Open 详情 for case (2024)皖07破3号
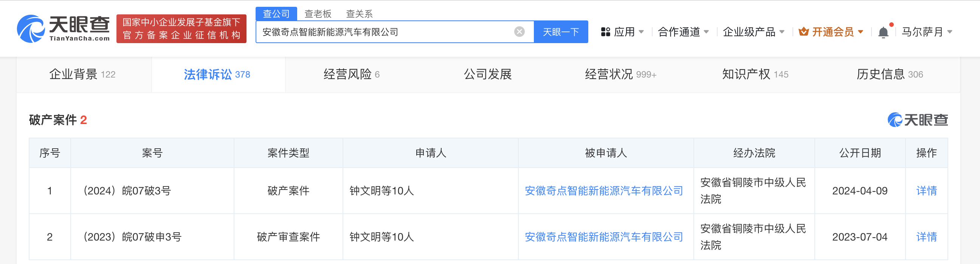 coord(926,191)
